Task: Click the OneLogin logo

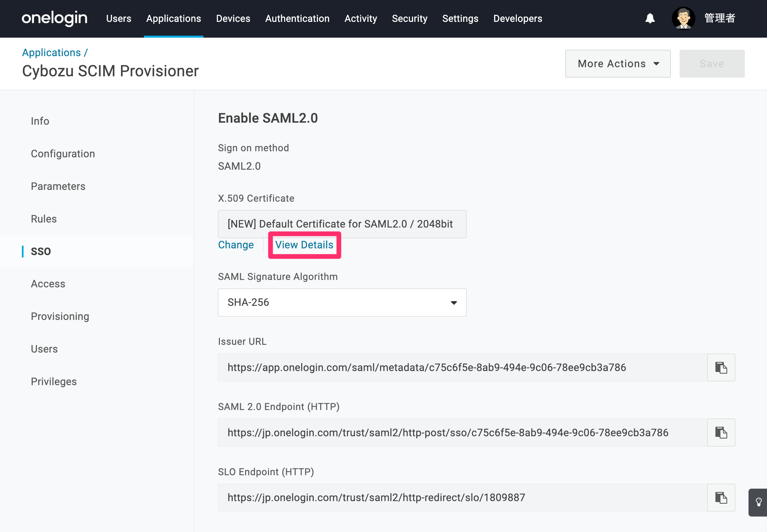Action: click(54, 18)
